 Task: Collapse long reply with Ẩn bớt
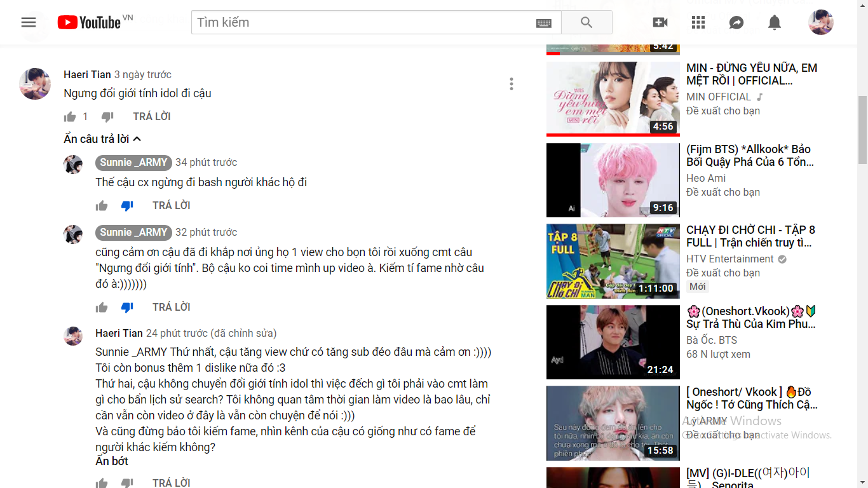click(x=112, y=461)
